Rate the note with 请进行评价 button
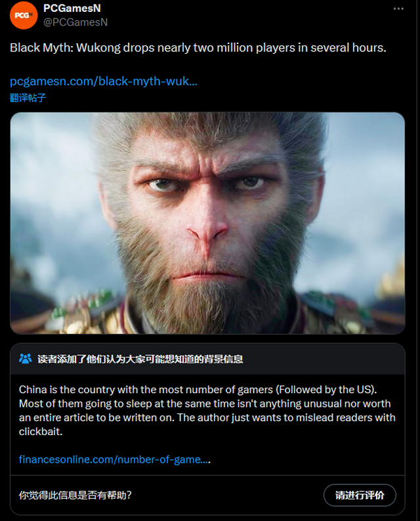This screenshot has width=420, height=521. click(360, 495)
